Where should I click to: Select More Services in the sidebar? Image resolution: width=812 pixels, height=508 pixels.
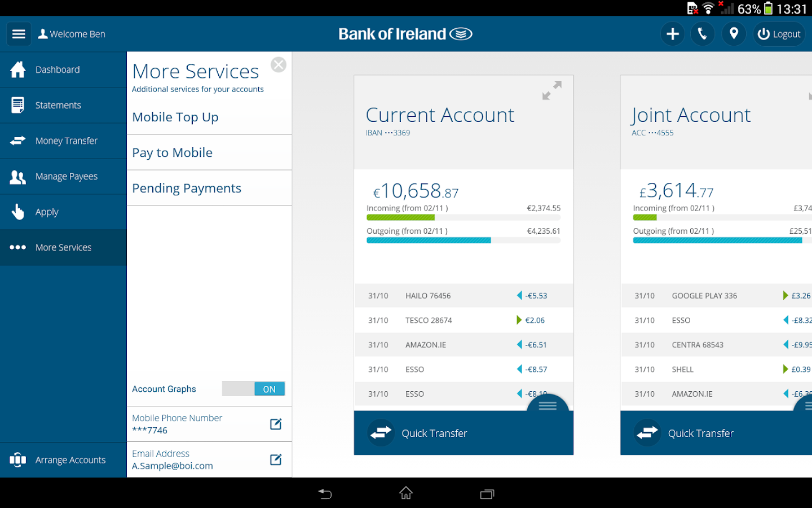tap(63, 247)
